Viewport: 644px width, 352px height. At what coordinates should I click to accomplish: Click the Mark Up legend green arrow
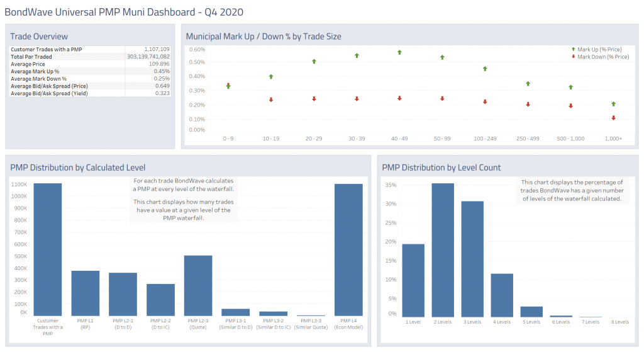point(574,49)
